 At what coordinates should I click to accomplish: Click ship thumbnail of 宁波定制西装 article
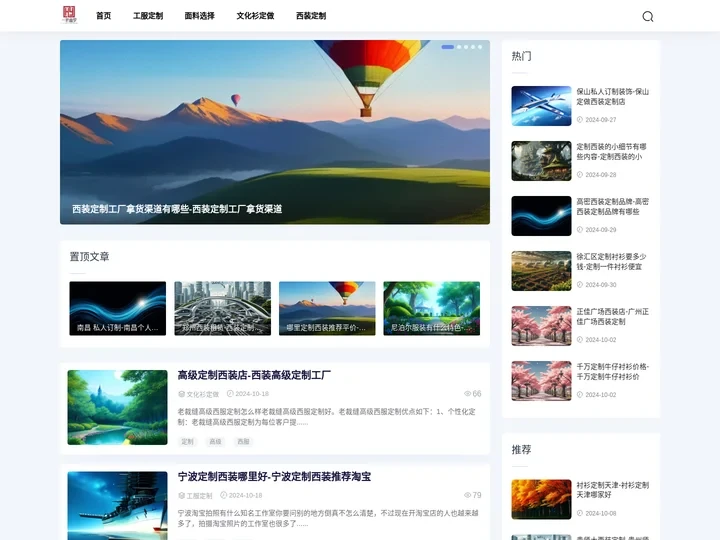118,506
